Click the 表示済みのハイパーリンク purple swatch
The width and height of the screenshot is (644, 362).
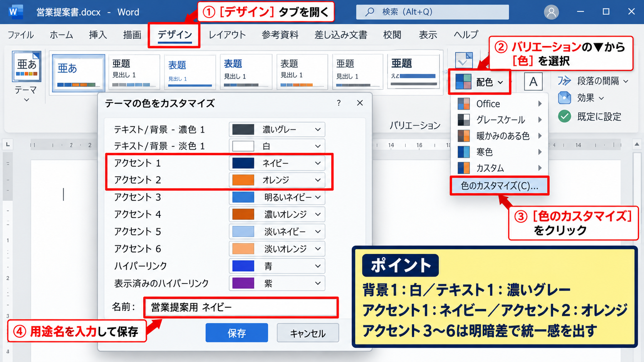click(243, 283)
